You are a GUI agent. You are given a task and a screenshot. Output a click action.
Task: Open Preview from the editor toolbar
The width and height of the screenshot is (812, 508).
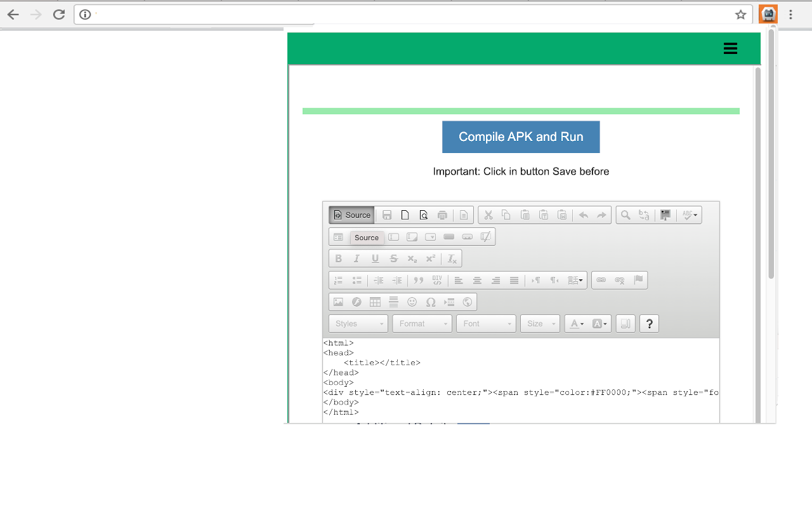click(x=424, y=215)
